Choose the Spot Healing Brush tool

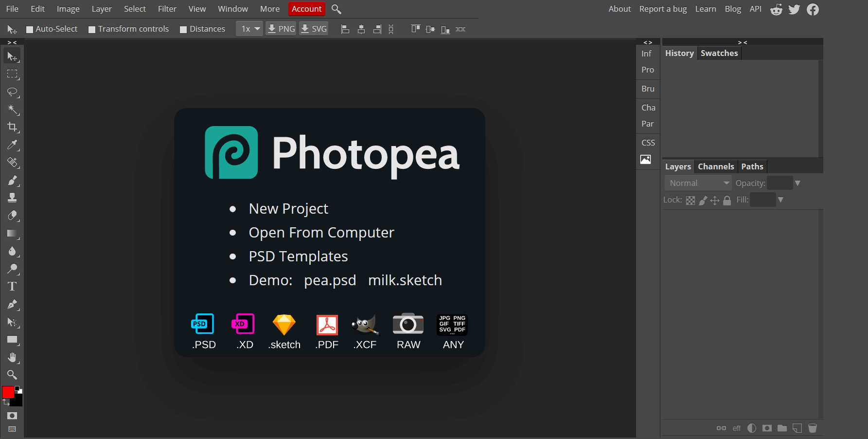tap(12, 163)
